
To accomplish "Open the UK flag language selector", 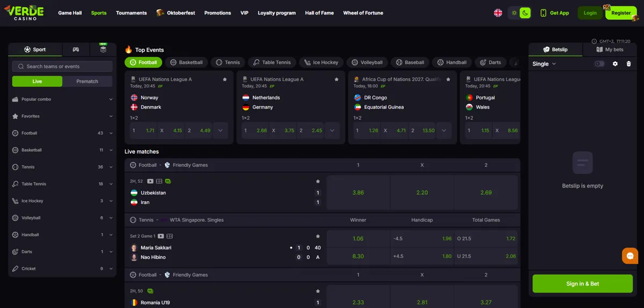I will tap(498, 13).
